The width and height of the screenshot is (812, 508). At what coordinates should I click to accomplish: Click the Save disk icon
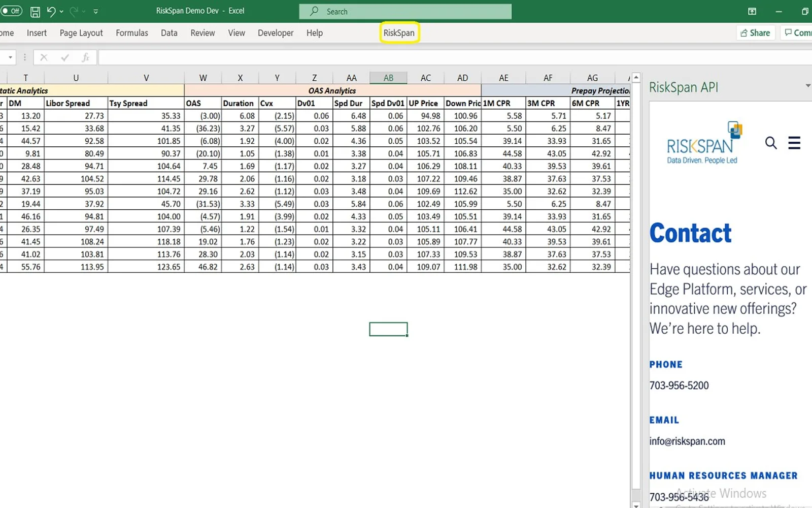pyautogui.click(x=35, y=11)
